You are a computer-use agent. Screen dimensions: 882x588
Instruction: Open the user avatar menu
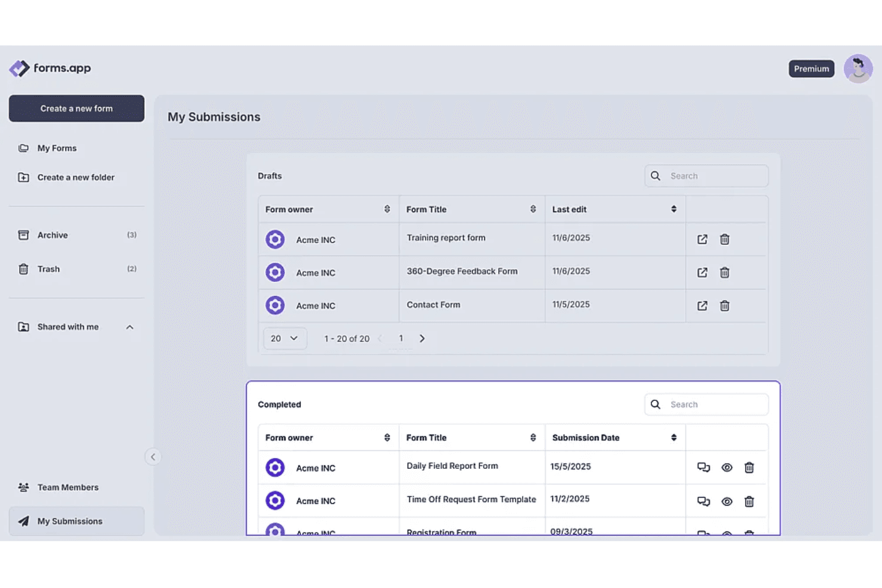(858, 69)
